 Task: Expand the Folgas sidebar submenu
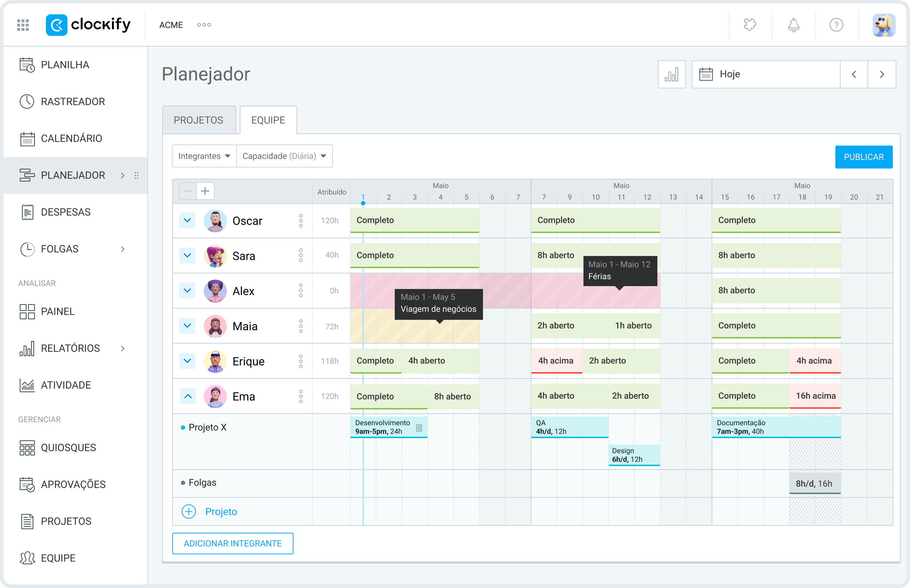[x=123, y=248]
